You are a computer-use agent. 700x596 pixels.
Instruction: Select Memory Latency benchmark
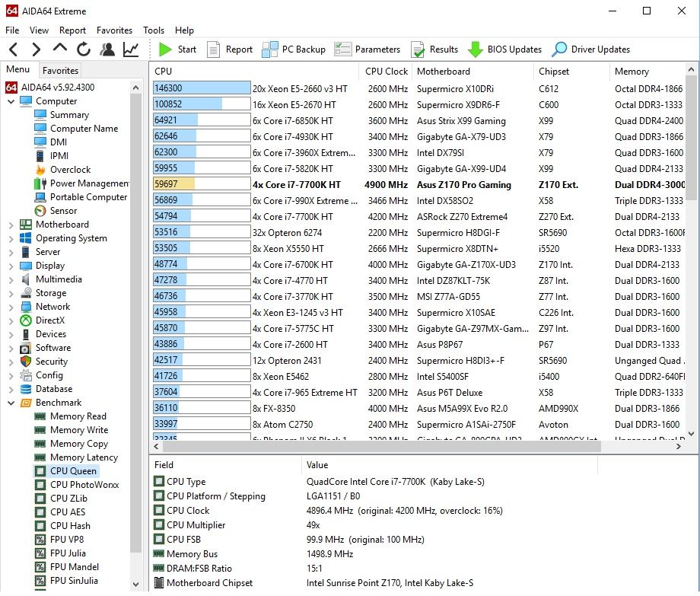click(x=84, y=457)
